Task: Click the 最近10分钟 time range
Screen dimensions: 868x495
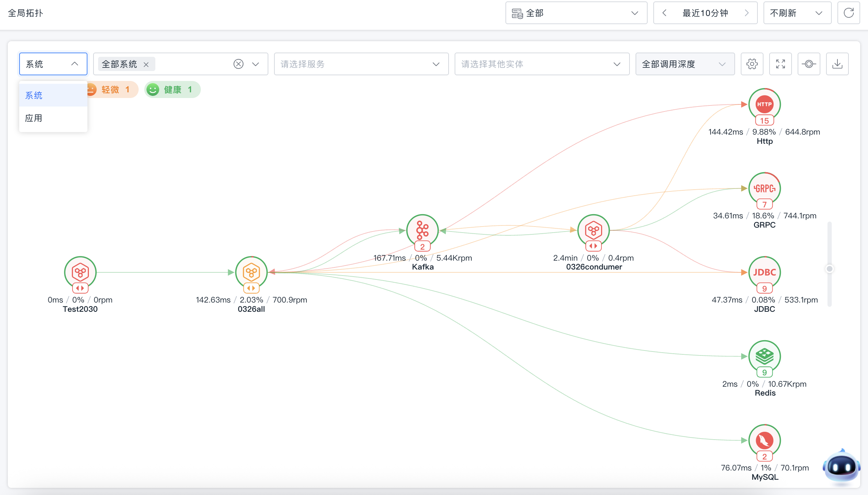Action: 705,13
